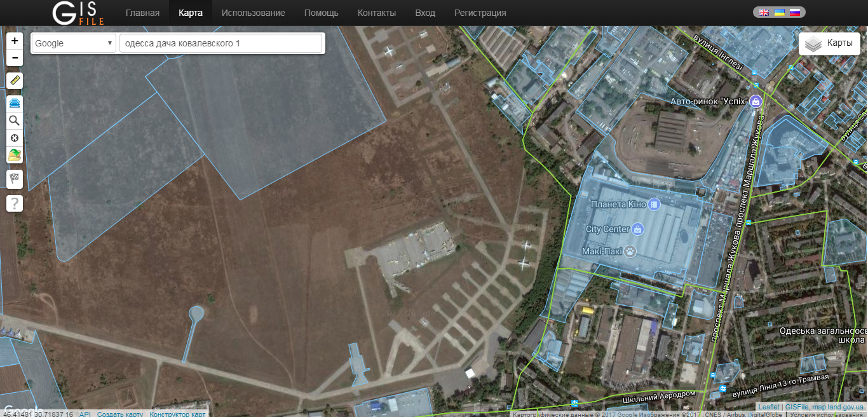Screen dimensions: 868x417
Task: Click the crosshair locate tool
Action: 15,138
